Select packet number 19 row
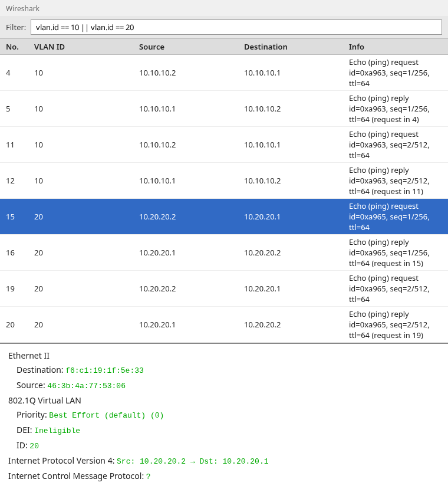Image resolution: width=448 pixels, height=489 pixels. click(x=224, y=289)
